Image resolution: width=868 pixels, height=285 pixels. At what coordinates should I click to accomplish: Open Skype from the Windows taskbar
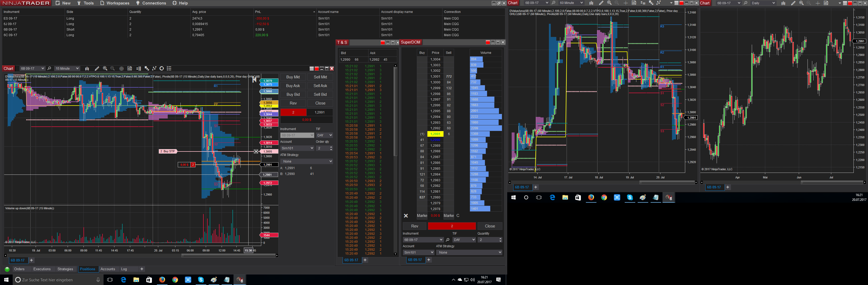(x=201, y=280)
